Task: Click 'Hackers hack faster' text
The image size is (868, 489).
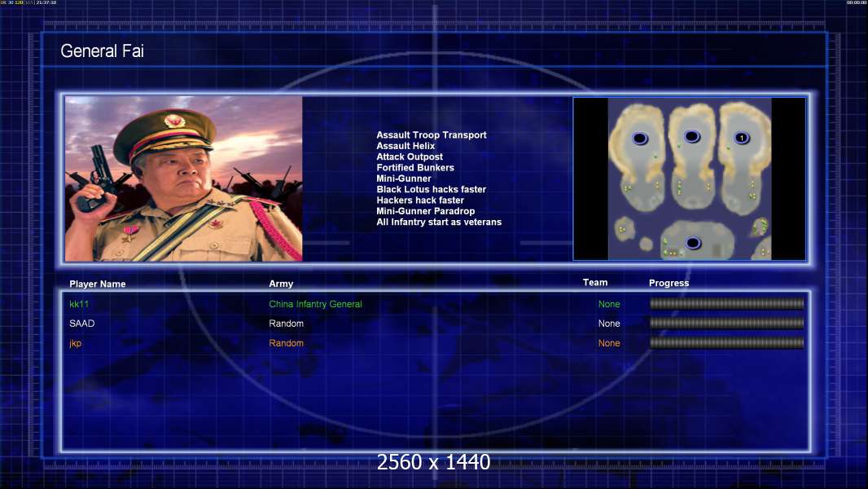Action: coord(420,200)
